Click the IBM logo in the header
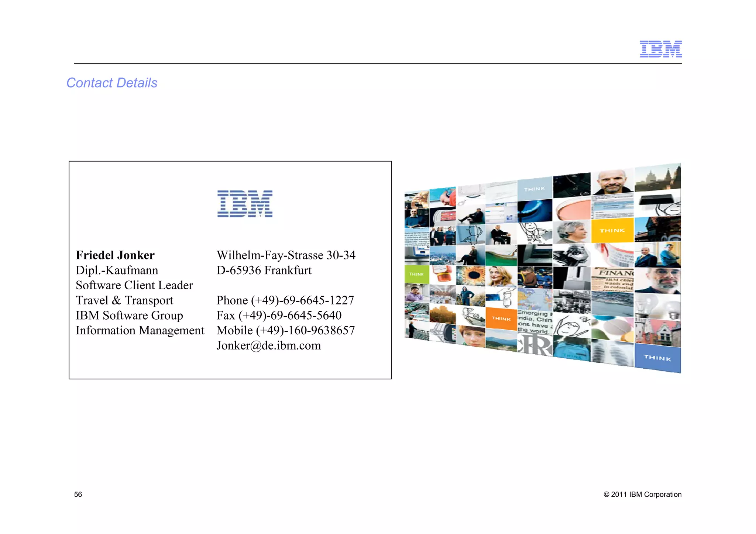Screen dimensions: 756x534 tap(660, 49)
